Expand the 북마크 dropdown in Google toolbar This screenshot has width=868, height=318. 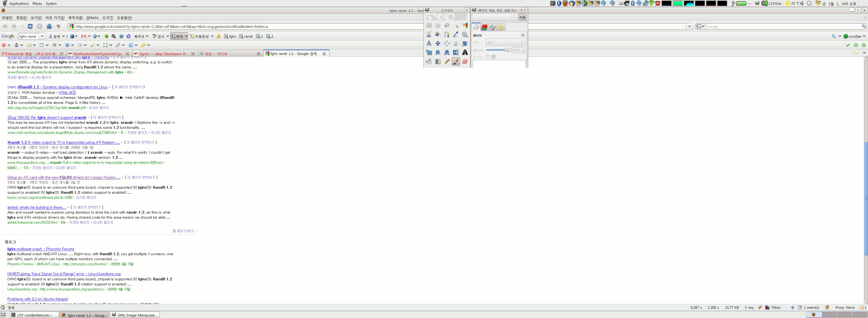tap(147, 36)
